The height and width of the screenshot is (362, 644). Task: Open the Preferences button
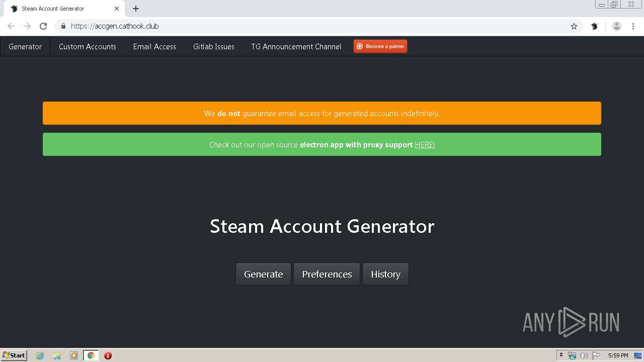327,274
